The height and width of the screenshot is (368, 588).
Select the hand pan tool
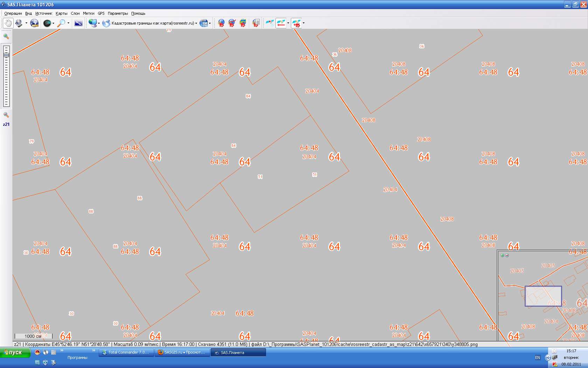(x=8, y=23)
